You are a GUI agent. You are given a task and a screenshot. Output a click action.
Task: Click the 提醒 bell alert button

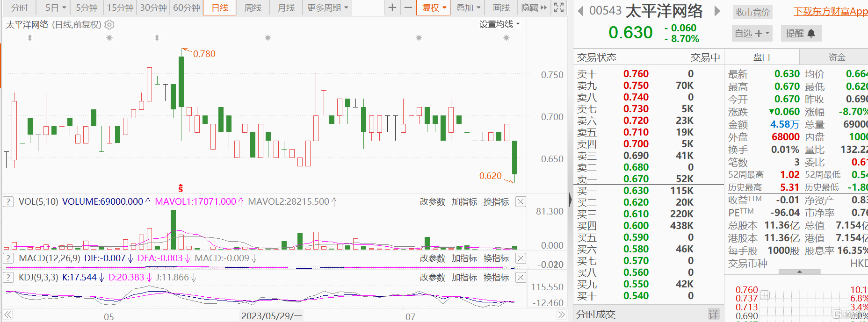801,33
